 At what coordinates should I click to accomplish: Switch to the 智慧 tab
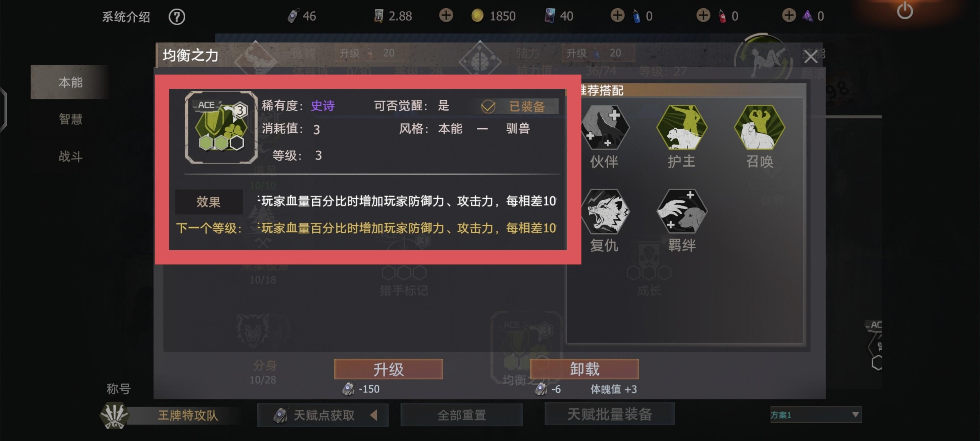point(70,119)
